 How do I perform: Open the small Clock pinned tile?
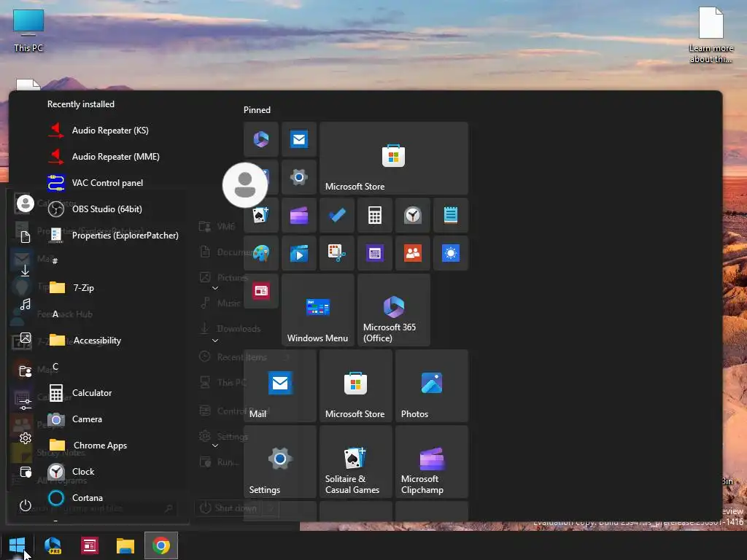[413, 215]
